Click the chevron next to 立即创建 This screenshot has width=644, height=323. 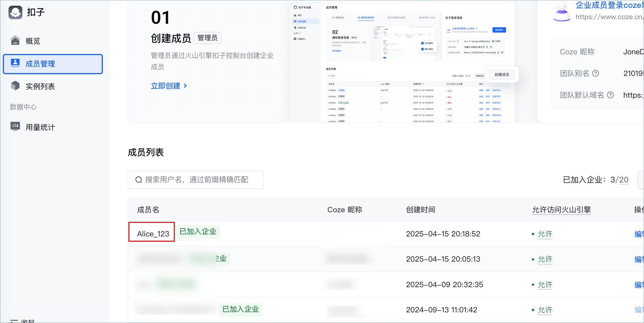185,86
